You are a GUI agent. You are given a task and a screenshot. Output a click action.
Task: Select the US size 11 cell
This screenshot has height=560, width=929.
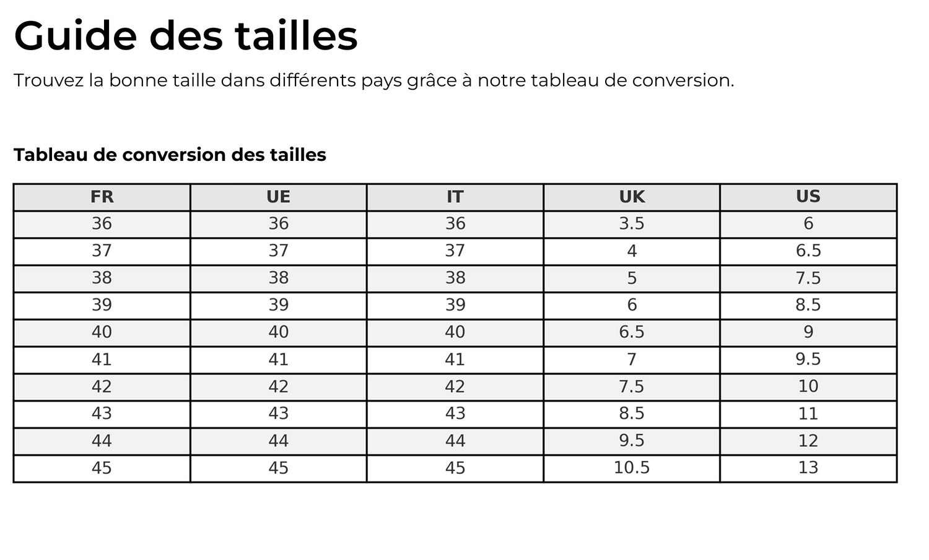tap(808, 413)
